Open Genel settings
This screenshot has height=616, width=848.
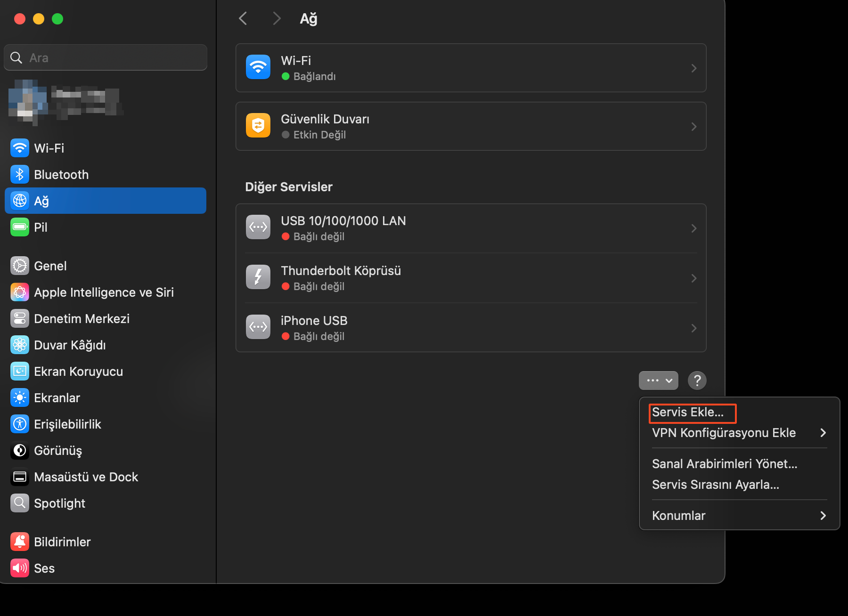[x=106, y=266]
